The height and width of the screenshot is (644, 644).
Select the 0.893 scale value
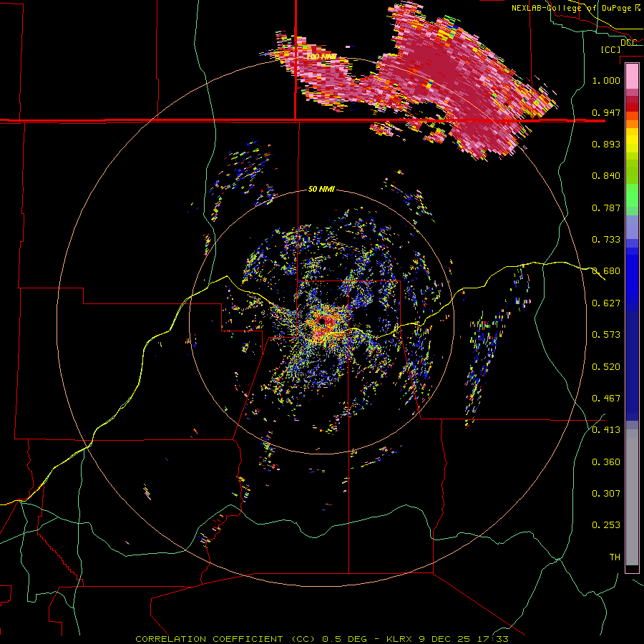[x=606, y=144]
